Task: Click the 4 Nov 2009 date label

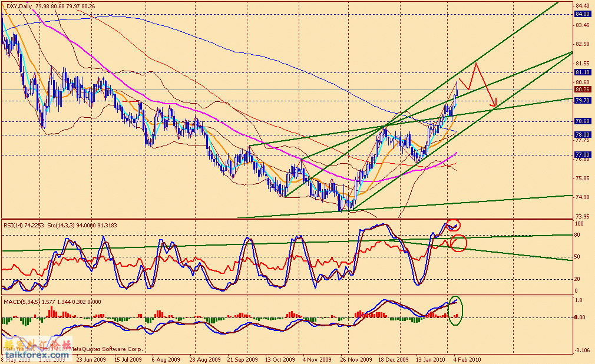Action: coord(317,359)
